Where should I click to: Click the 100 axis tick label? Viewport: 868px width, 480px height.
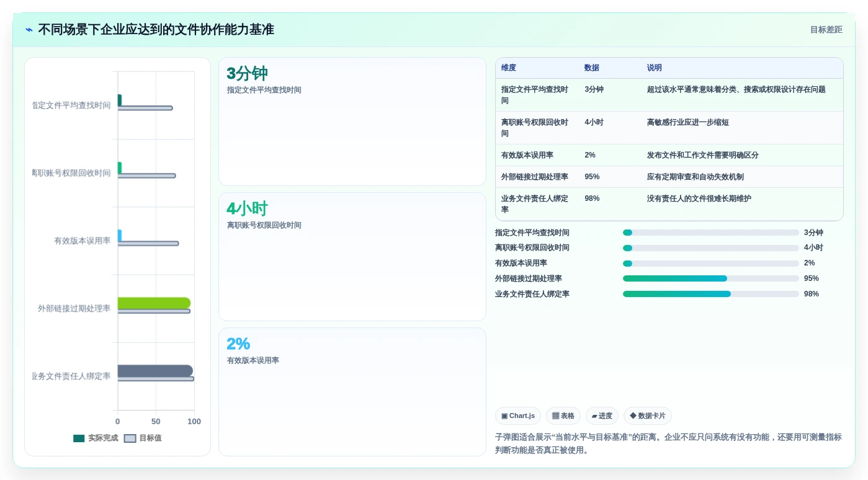194,422
